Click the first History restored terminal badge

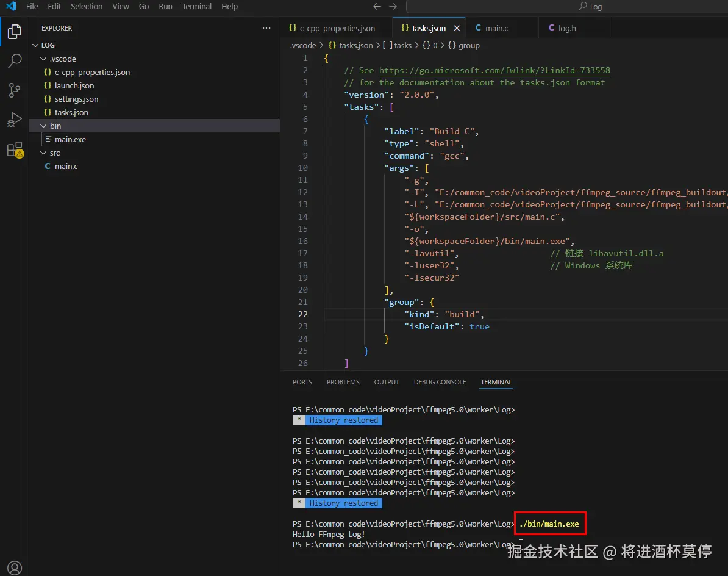pos(338,420)
